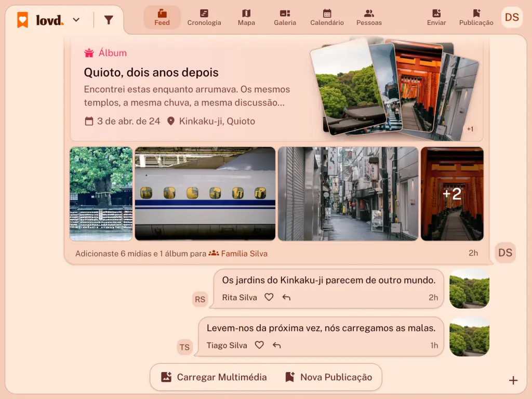
Task: Click the Kinkaku-ji, Quioto location text
Action: pos(217,121)
